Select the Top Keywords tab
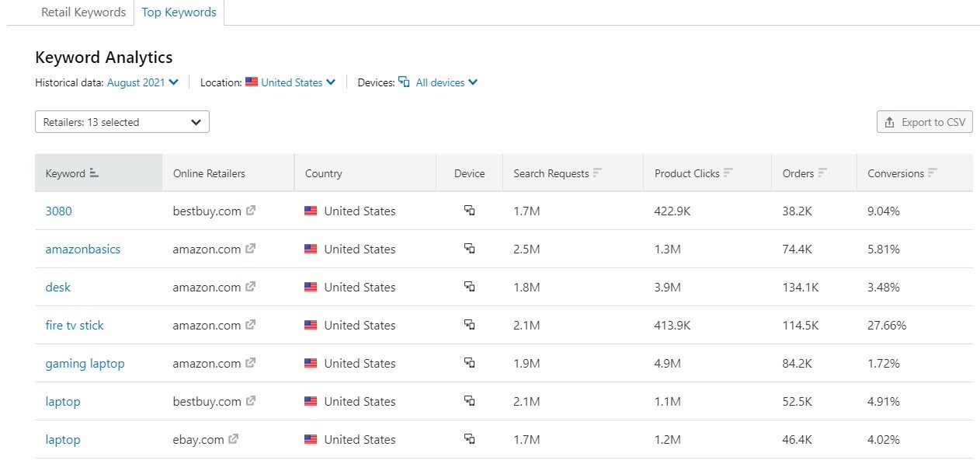The image size is (980, 464). [179, 12]
